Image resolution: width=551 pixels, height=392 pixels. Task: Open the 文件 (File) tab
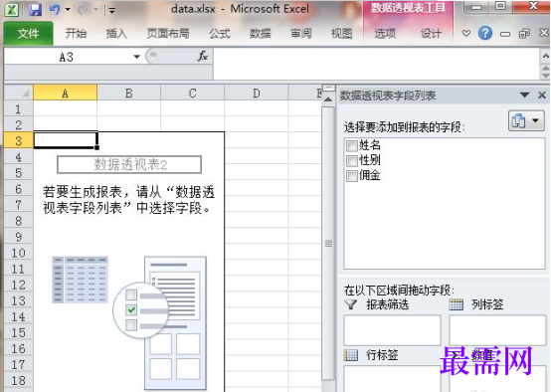click(28, 34)
